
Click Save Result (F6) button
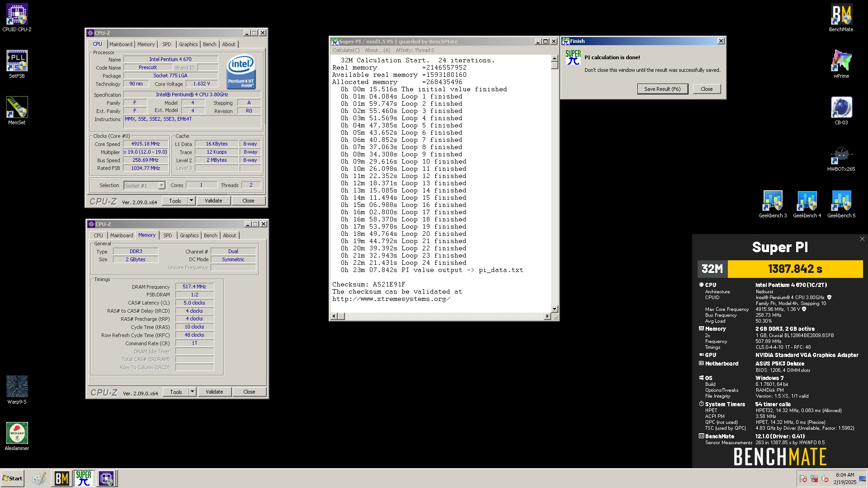(x=662, y=89)
